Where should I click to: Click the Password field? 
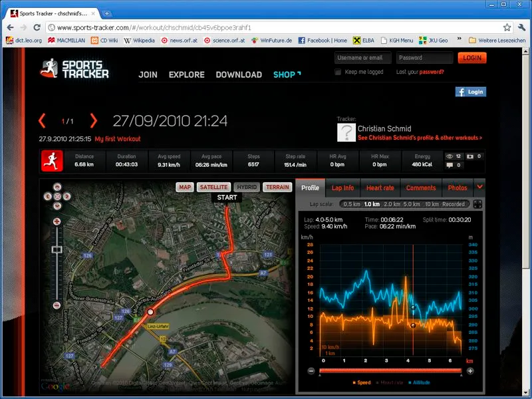tap(424, 58)
